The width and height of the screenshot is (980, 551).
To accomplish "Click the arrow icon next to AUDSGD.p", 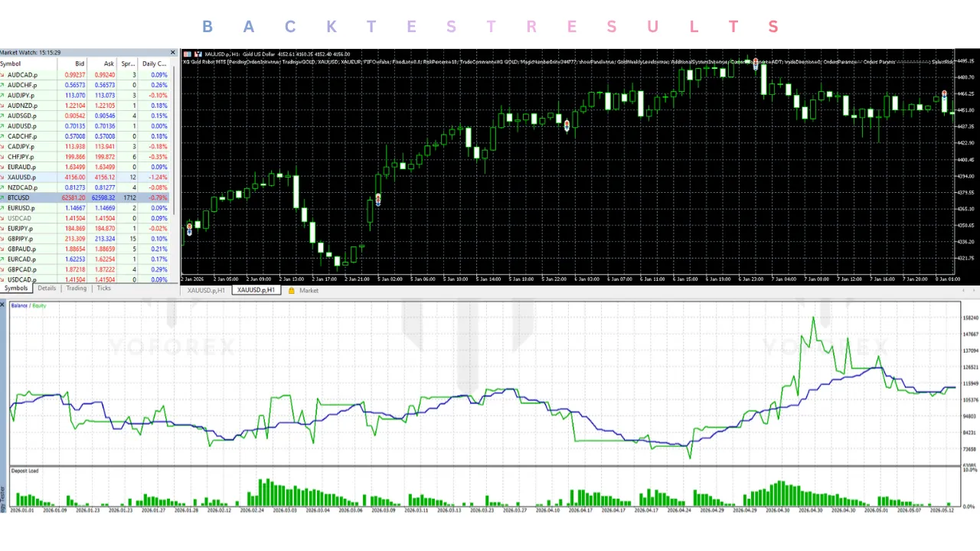I will point(3,116).
